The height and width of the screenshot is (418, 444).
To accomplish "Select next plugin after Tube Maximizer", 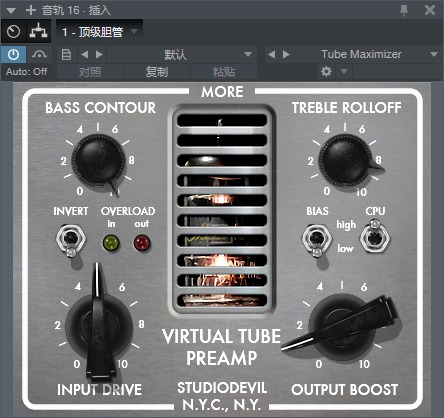I will point(286,54).
